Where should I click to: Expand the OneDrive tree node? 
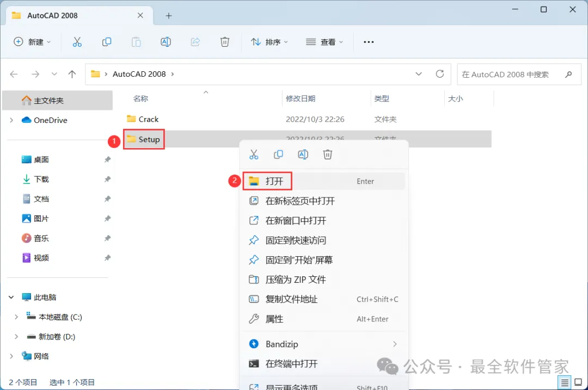point(11,120)
